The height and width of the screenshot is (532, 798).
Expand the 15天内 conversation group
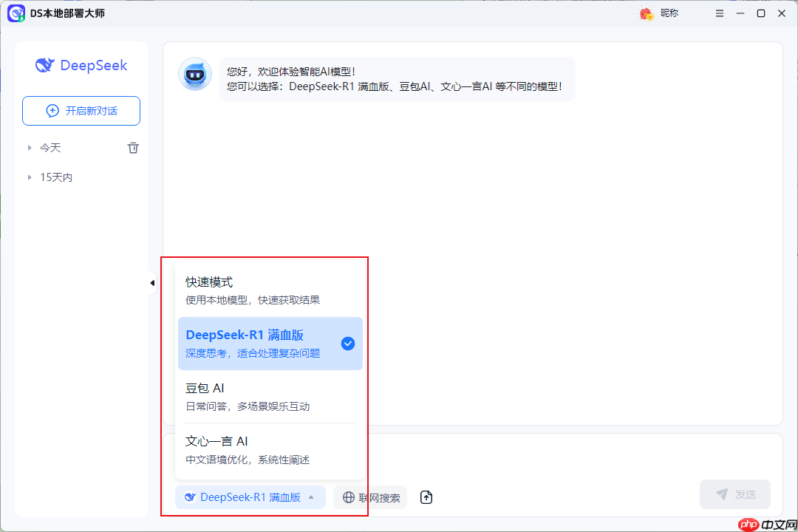click(30, 177)
